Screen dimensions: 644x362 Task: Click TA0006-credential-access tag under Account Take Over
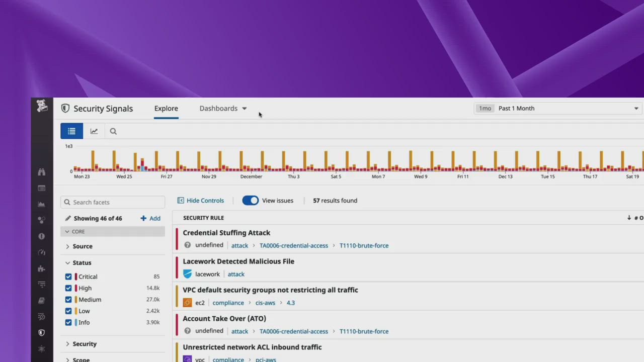click(294, 331)
